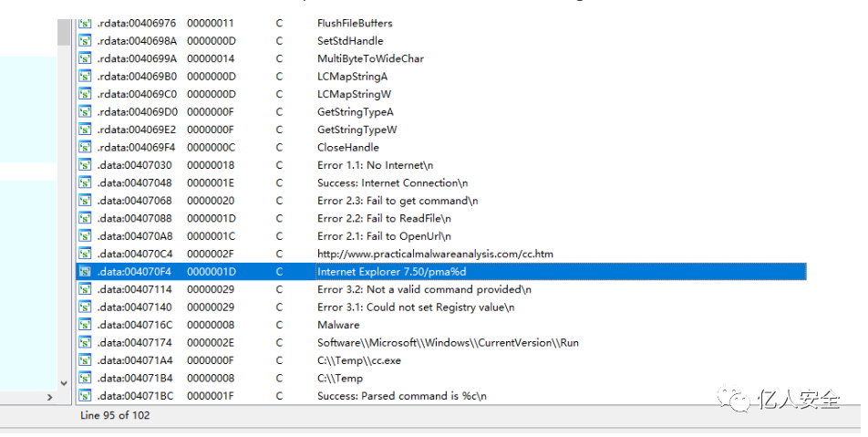Select the FlushFileBuffers string
The width and height of the screenshot is (868, 437).
(x=355, y=23)
